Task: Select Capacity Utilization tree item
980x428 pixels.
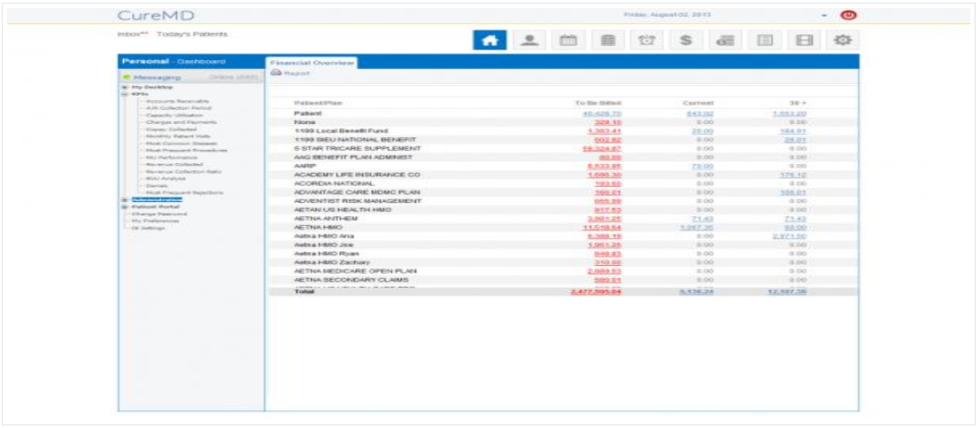Action: click(174, 115)
